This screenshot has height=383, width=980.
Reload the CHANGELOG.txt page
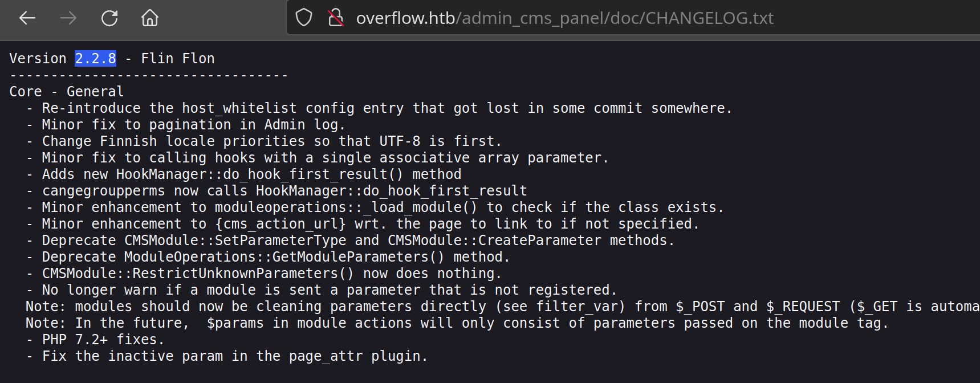coord(109,18)
